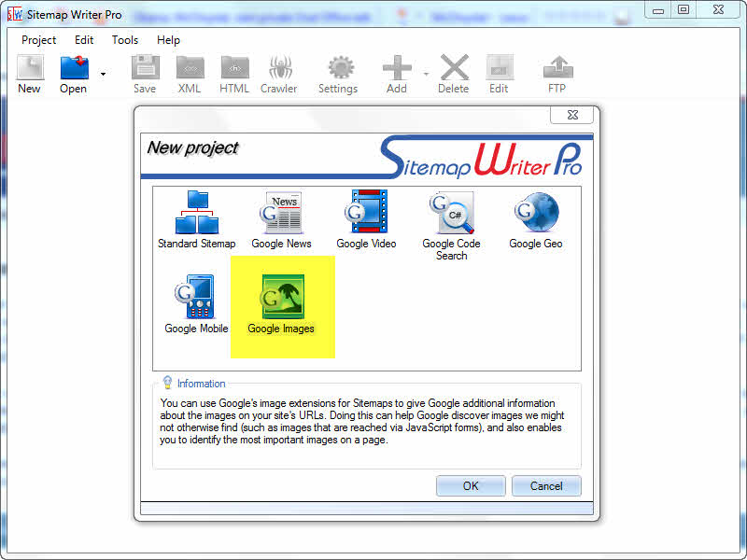Open the Help menu
The image size is (747, 560).
point(168,40)
